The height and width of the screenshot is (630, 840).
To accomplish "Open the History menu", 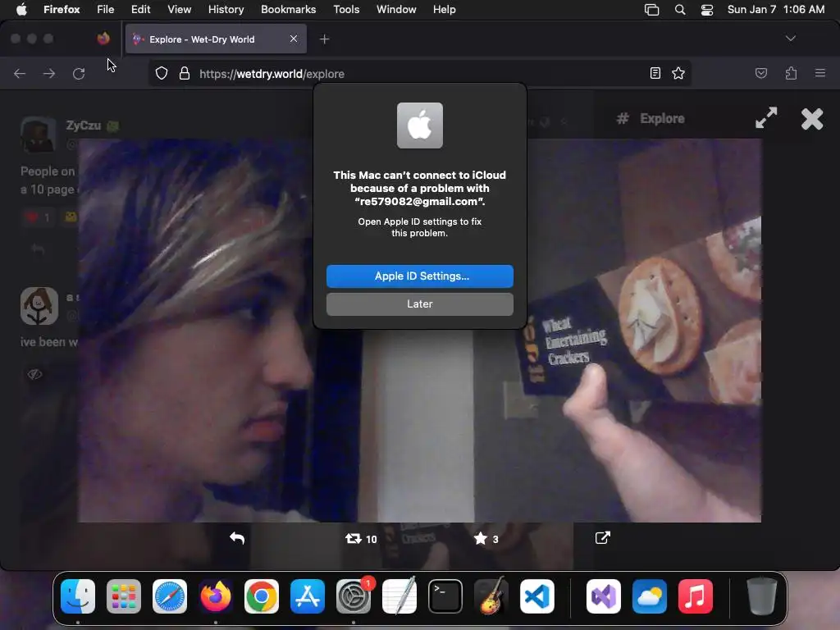I will 226,9.
